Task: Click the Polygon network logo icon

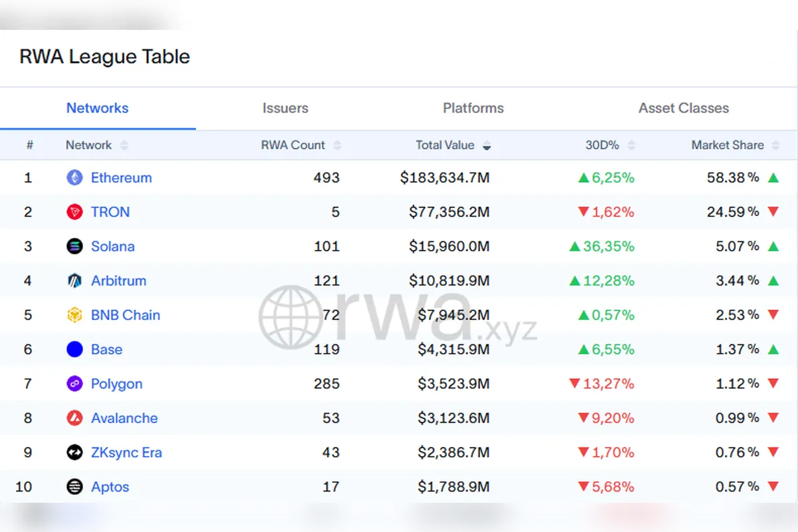Action: click(x=74, y=384)
